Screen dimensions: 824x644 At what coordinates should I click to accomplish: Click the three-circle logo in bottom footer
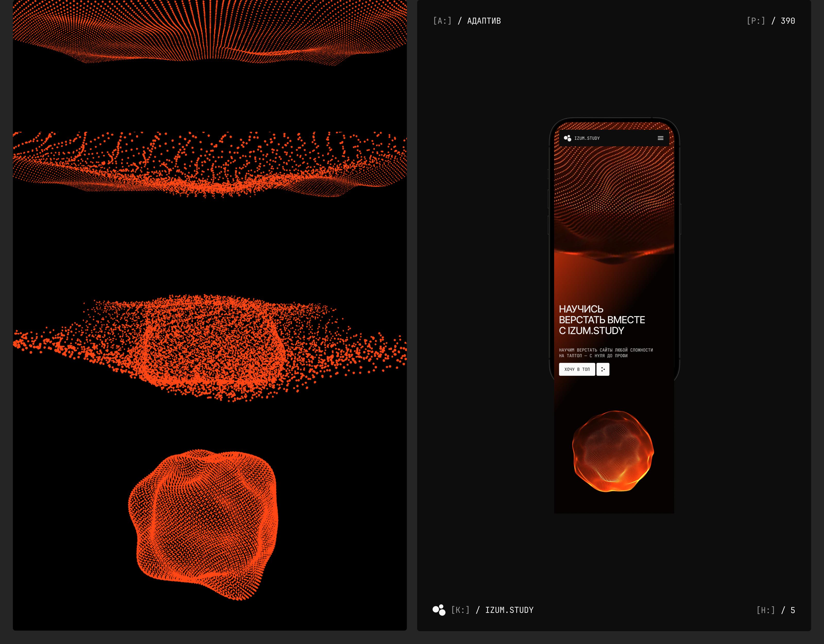[x=439, y=610]
